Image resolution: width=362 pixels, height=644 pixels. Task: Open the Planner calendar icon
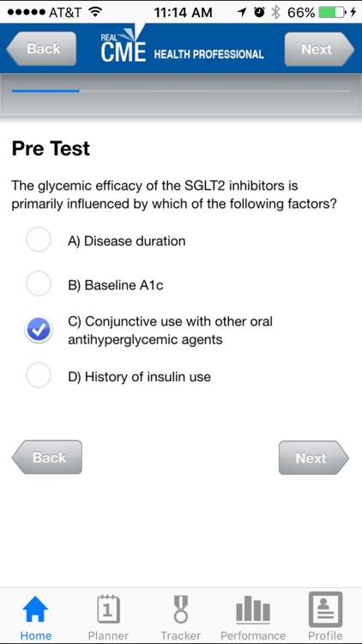pyautogui.click(x=108, y=609)
